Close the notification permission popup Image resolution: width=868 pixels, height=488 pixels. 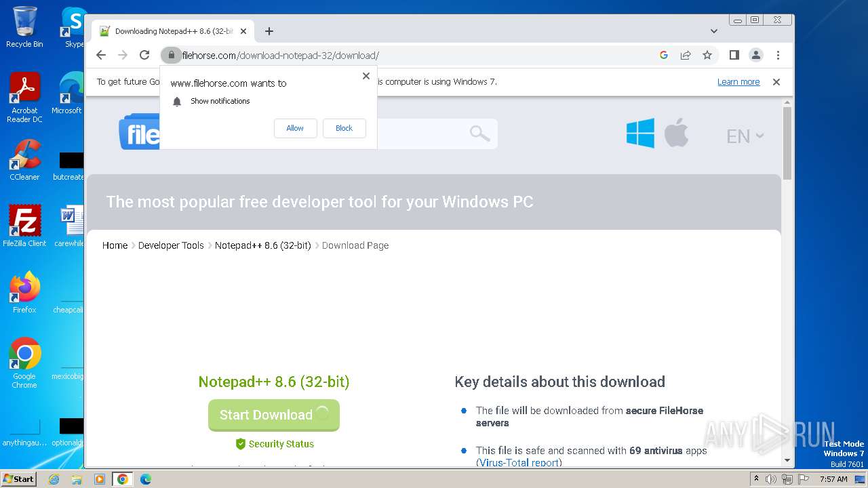(366, 76)
